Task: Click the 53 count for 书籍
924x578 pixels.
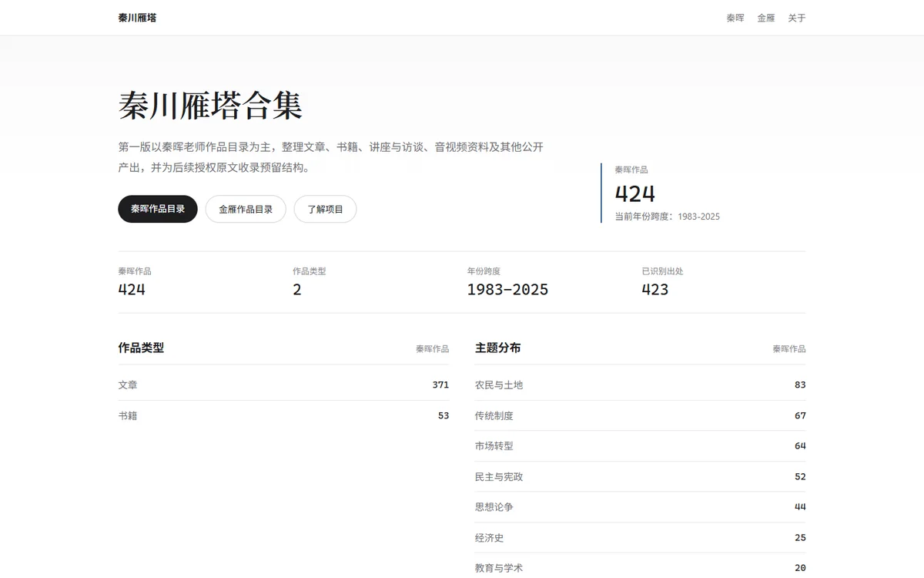Action: [x=444, y=415]
